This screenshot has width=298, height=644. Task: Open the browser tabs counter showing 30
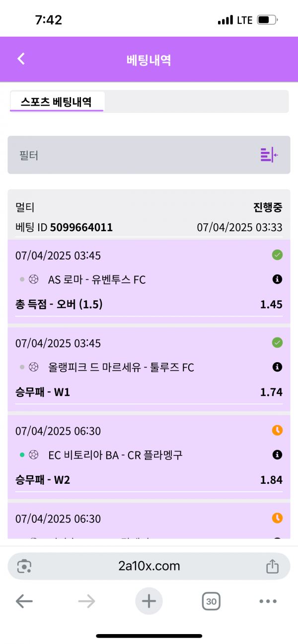(211, 601)
